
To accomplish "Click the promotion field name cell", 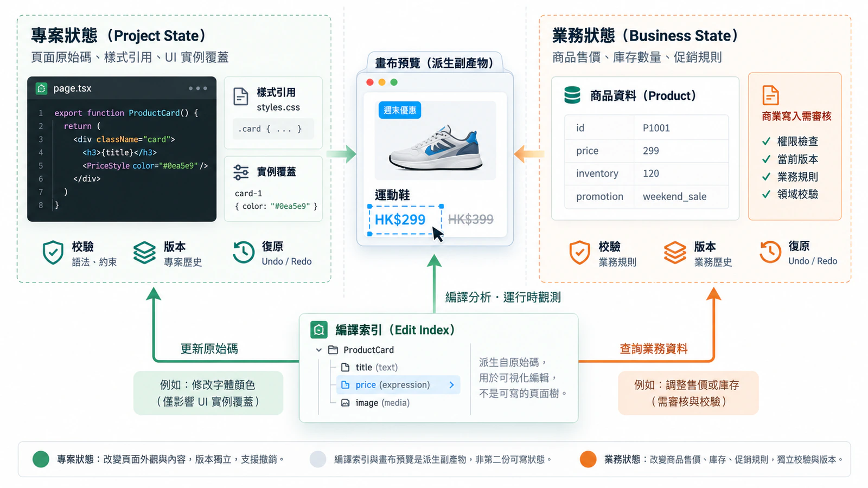I will pos(599,196).
